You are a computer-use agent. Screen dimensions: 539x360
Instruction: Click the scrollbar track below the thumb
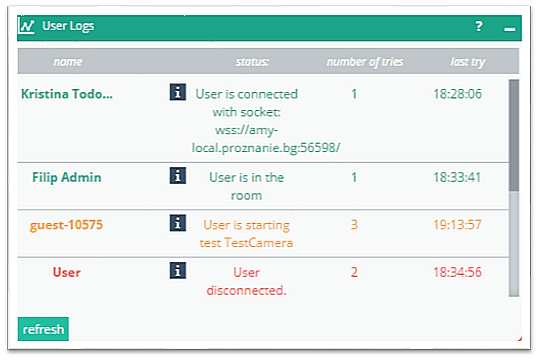point(514,243)
